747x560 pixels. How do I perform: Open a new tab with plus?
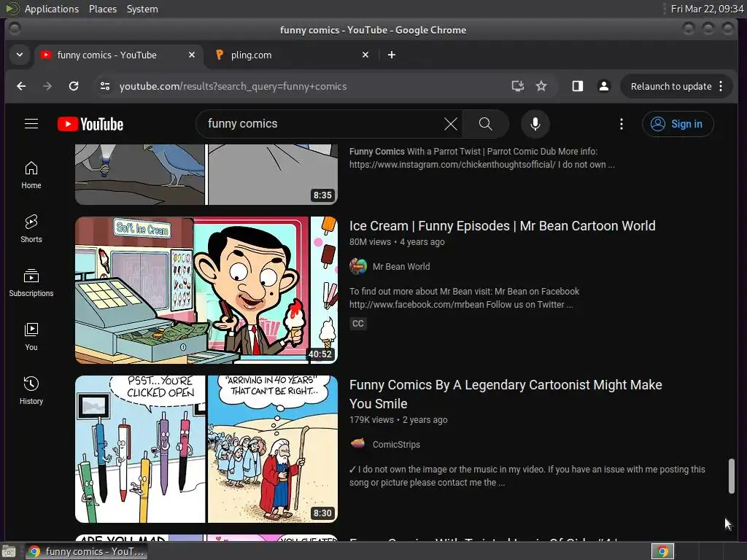[x=392, y=55]
